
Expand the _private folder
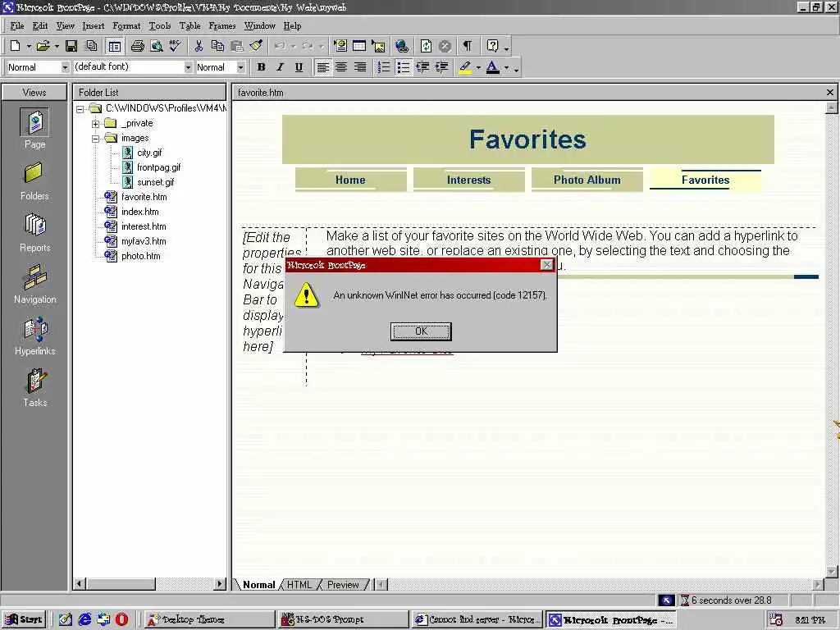tap(95, 124)
